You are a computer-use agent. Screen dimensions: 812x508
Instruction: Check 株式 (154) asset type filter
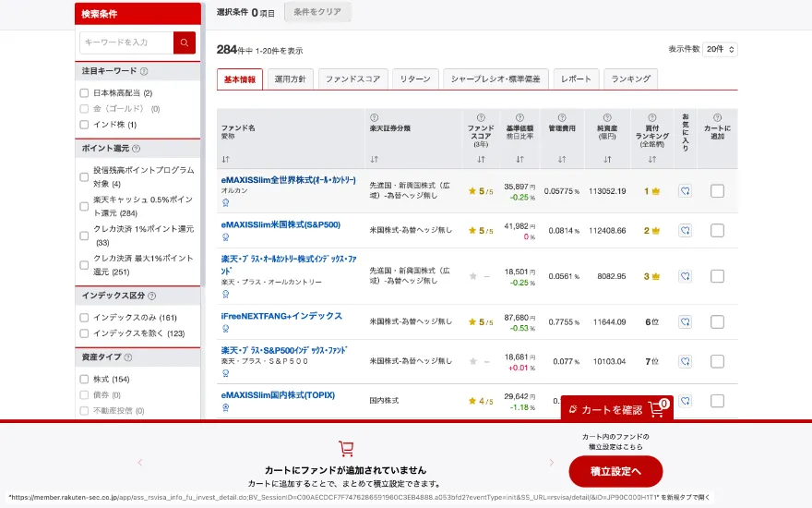84,380
